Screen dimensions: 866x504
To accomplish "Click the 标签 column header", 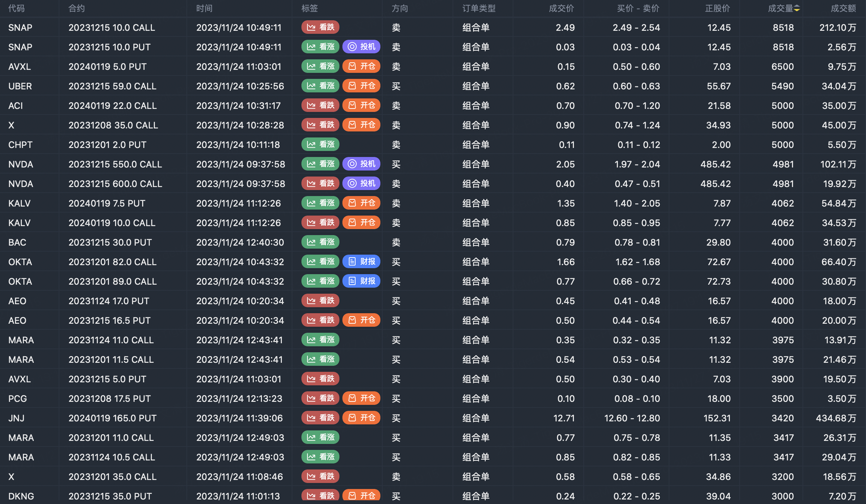I will point(309,9).
